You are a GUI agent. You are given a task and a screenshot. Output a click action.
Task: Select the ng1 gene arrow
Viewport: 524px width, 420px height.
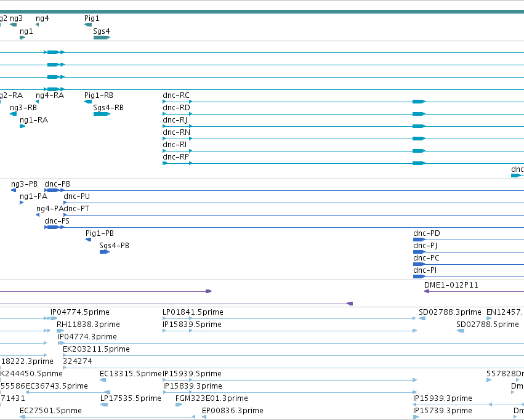22,38
